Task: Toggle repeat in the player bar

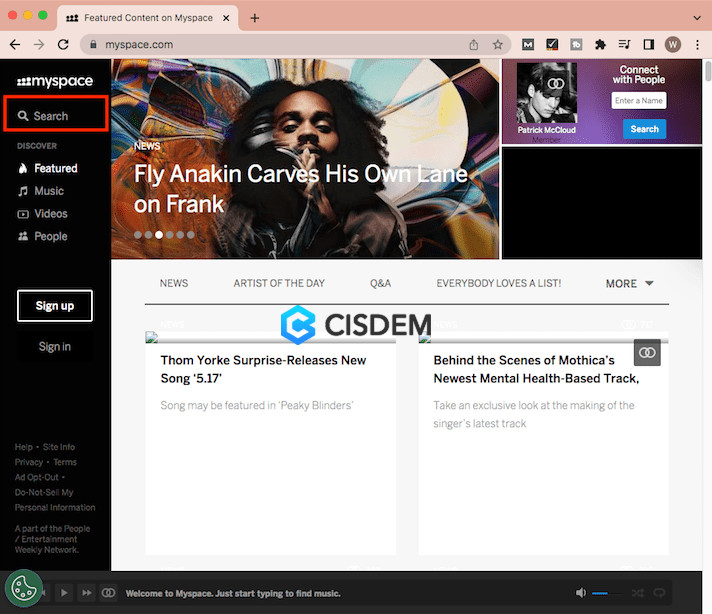Action: pos(659,593)
